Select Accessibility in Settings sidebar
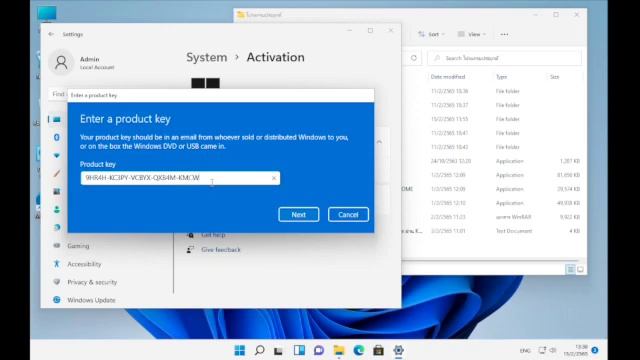 pos(84,264)
